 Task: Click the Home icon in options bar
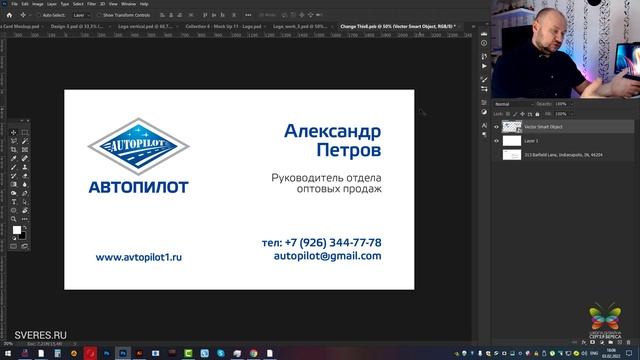click(x=9, y=15)
